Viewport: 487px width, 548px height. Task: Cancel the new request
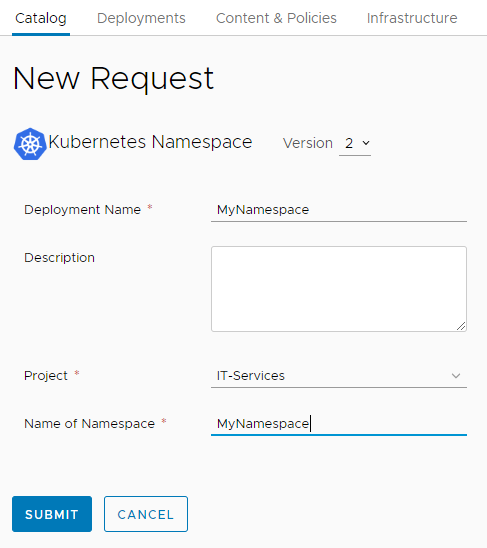(146, 514)
